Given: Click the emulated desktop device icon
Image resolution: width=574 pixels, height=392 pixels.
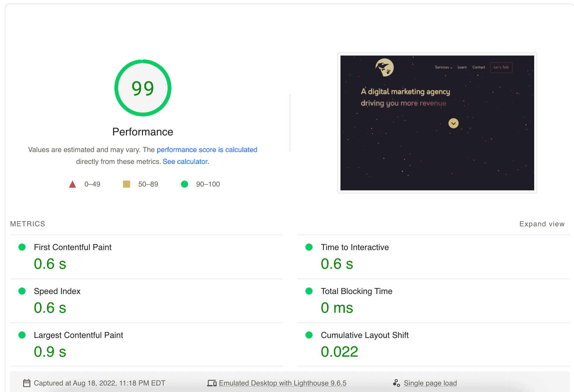Looking at the screenshot, I should tap(212, 383).
